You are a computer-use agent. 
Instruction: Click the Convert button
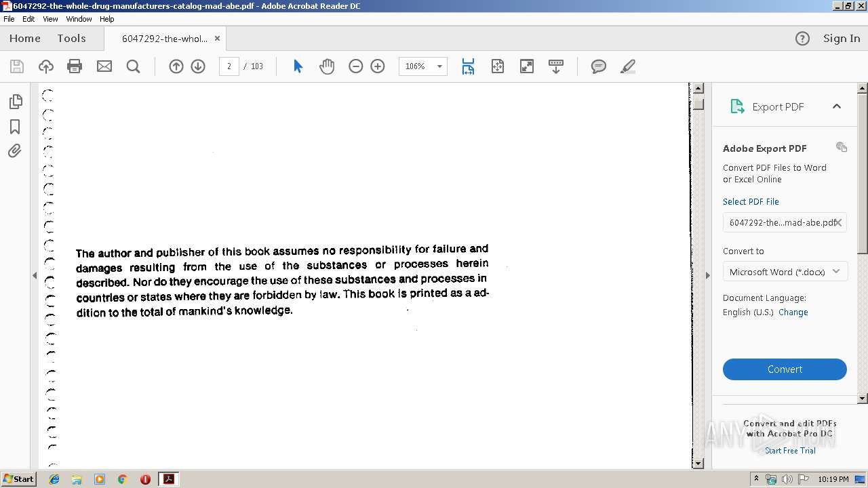pyautogui.click(x=785, y=369)
